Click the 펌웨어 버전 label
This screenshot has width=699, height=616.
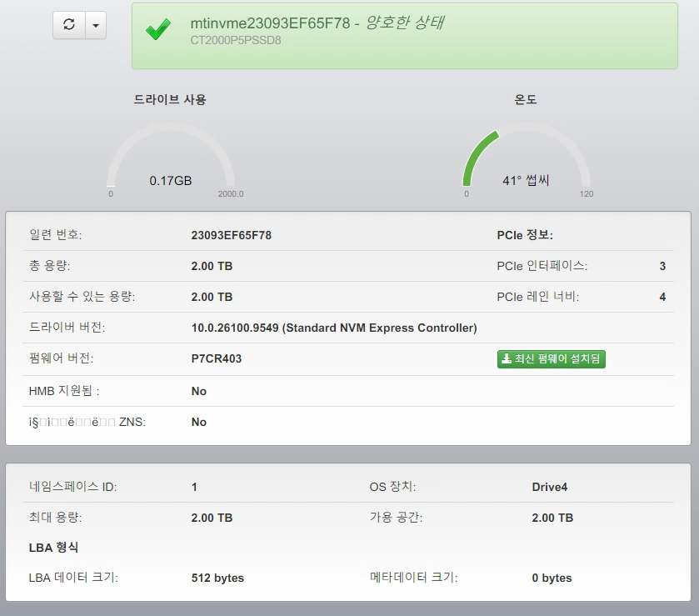coord(61,358)
